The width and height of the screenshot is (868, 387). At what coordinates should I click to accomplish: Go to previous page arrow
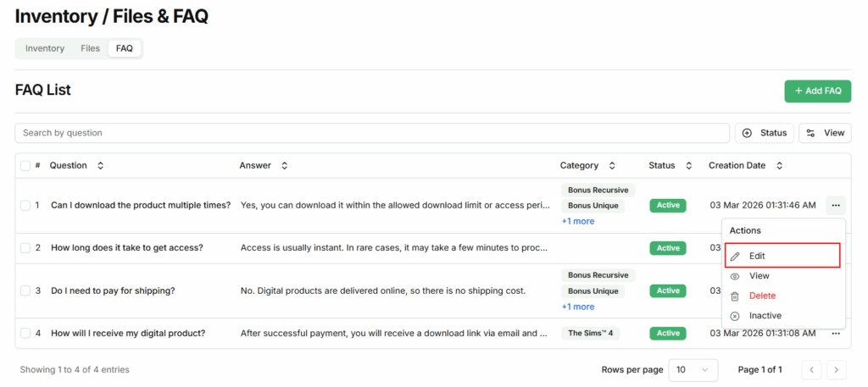click(811, 370)
